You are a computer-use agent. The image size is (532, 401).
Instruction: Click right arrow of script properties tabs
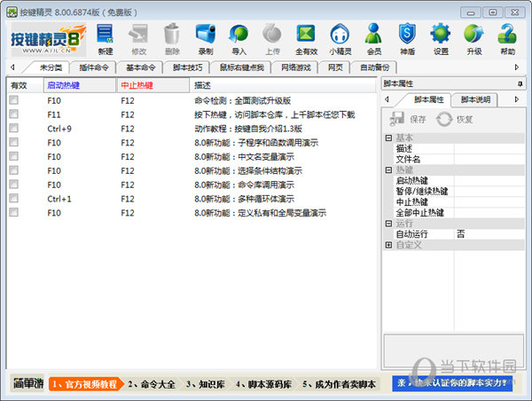(517, 99)
